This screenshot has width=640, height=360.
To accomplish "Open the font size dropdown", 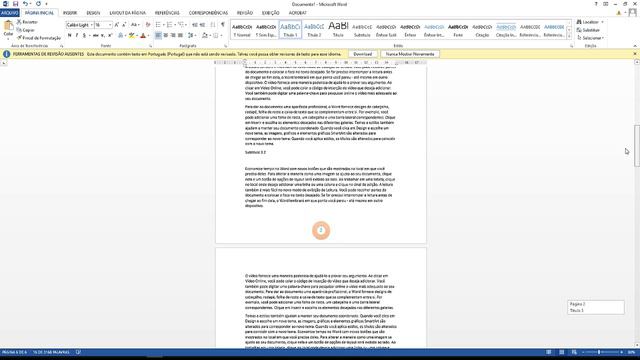I will (x=110, y=25).
